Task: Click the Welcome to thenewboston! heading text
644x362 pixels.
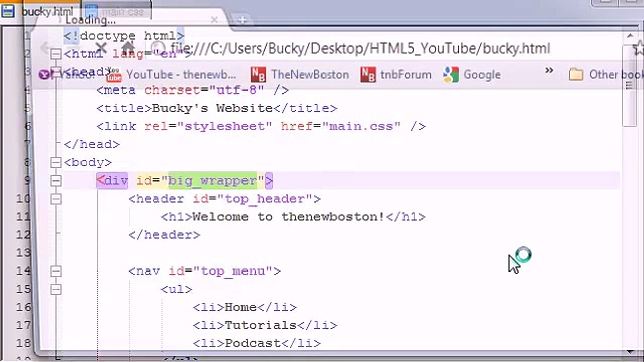Action: point(289,217)
